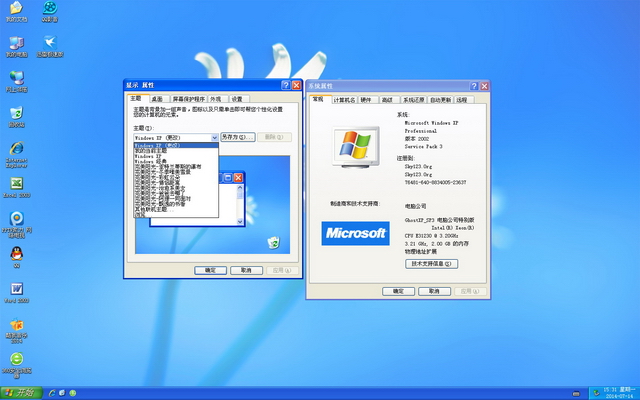The width and height of the screenshot is (640, 400).
Task: Launch Internet Explorer from the desktop
Action: tap(16, 154)
